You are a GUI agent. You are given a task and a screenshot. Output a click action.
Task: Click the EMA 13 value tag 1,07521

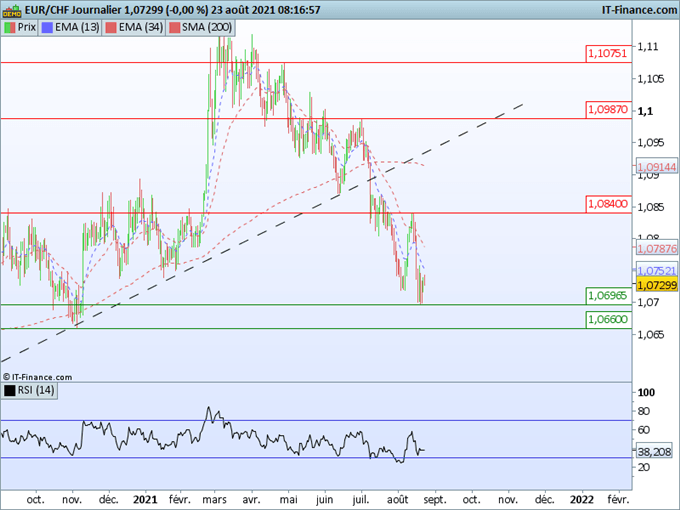[657, 271]
